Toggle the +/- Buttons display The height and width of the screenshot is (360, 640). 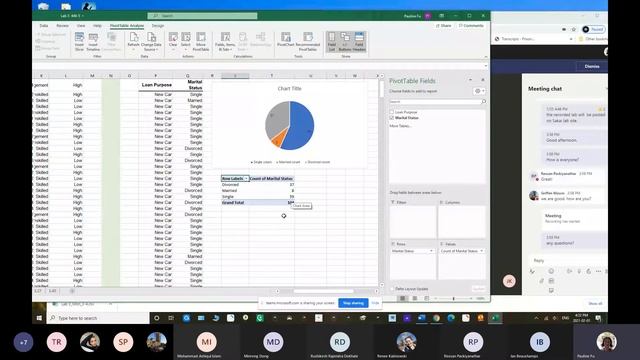[345, 42]
